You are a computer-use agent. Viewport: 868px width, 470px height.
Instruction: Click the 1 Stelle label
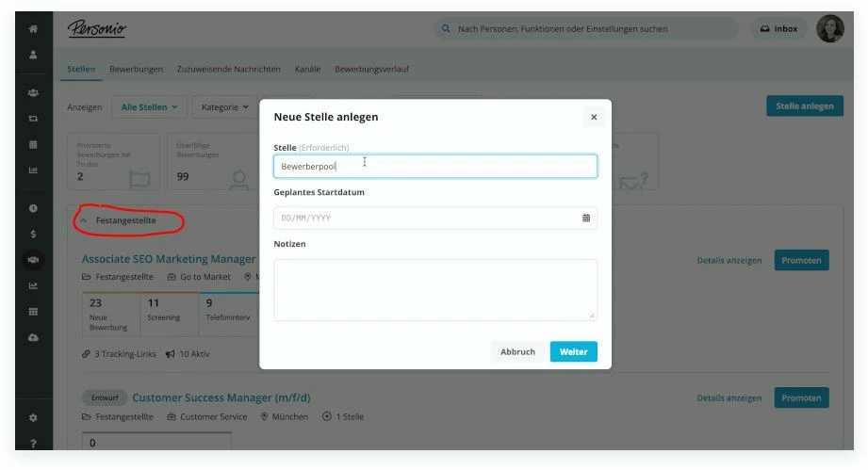tap(343, 417)
